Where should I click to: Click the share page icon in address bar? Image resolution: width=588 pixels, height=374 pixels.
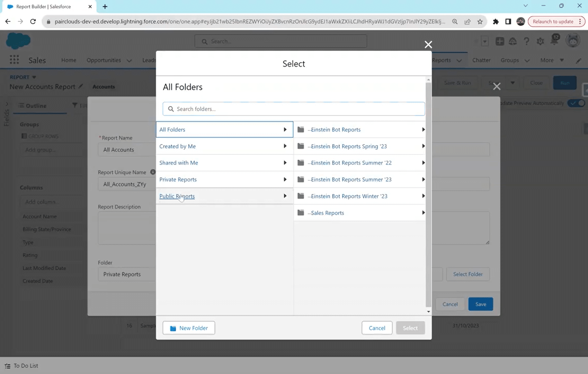tap(467, 21)
